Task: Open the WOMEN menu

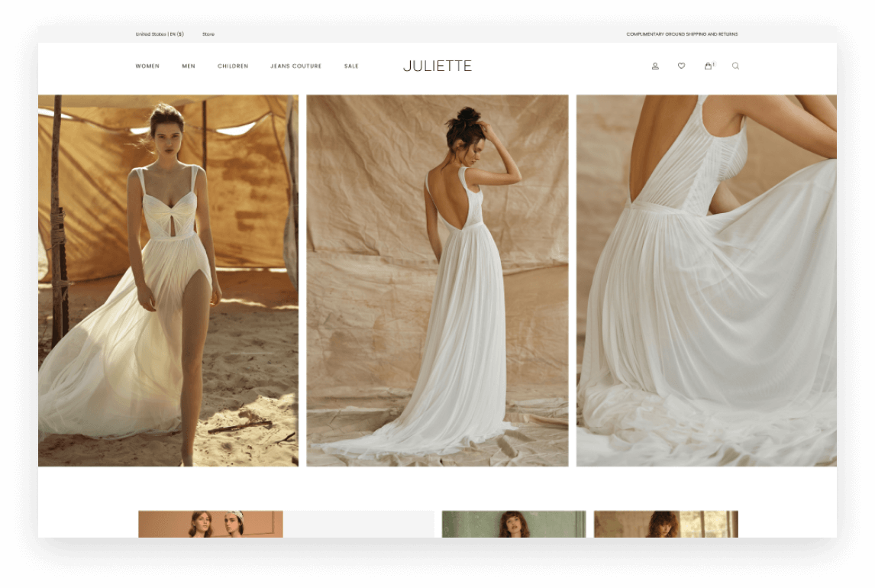Action: click(x=147, y=66)
